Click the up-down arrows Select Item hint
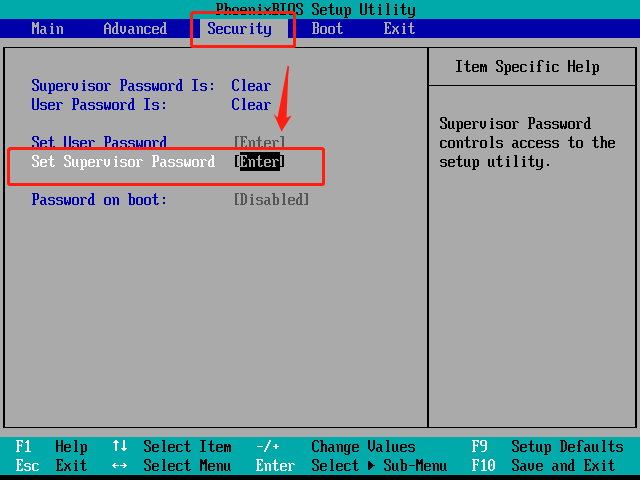The image size is (640, 480). pos(172,447)
